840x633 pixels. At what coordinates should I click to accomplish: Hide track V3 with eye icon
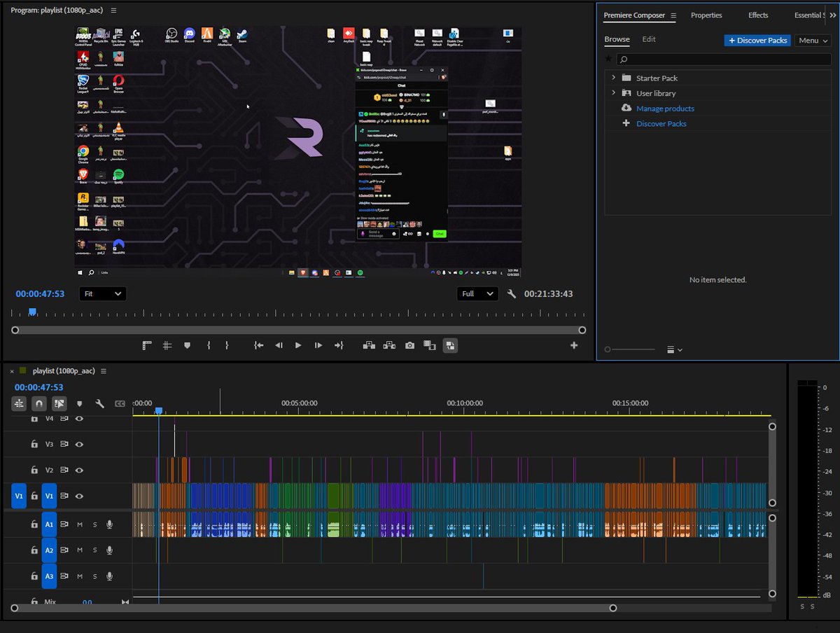(79, 444)
